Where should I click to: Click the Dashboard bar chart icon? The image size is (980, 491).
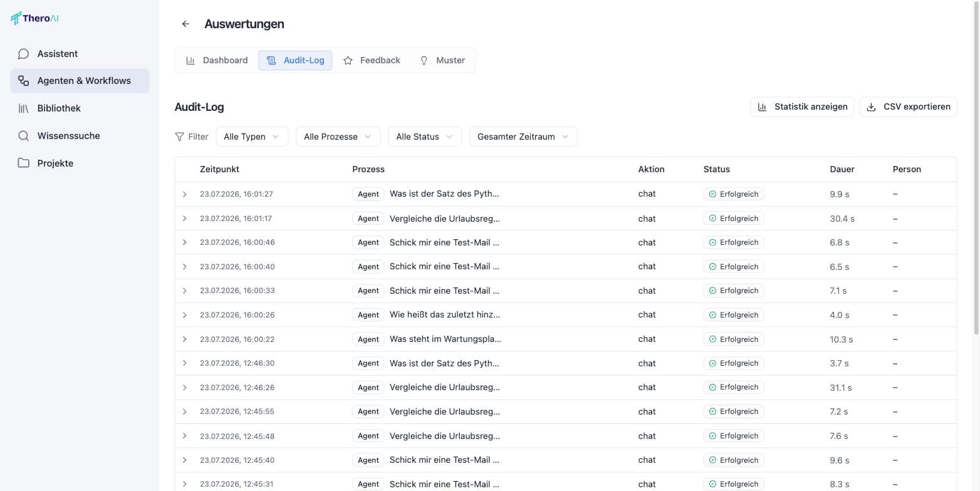point(190,61)
